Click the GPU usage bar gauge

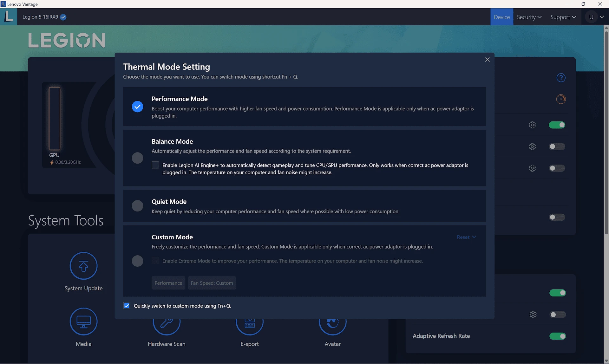click(54, 119)
